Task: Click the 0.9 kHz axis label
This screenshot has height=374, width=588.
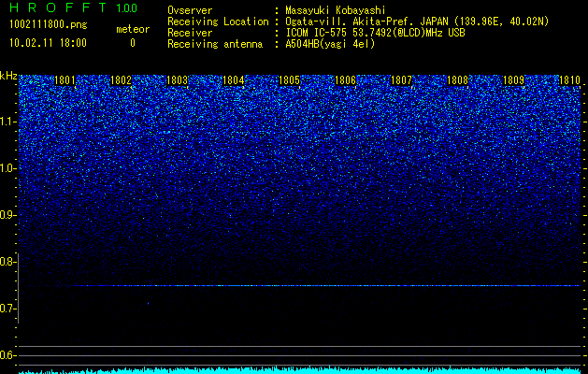Action: [7, 215]
